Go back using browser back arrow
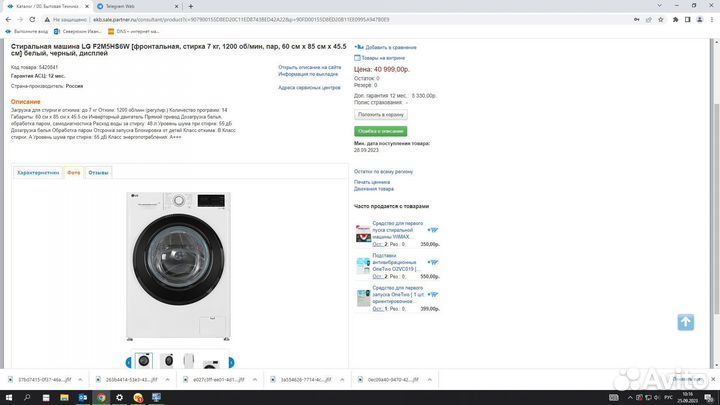This screenshot has height=405, width=720. click(8, 20)
